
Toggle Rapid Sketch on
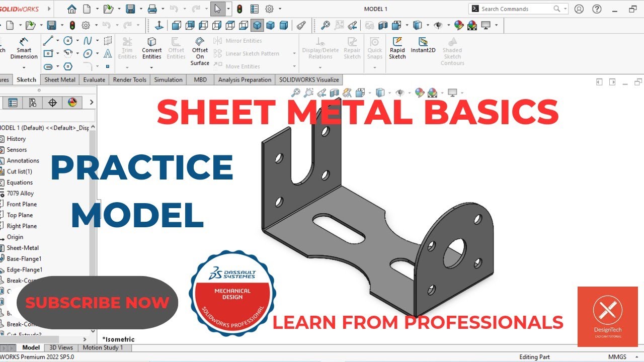(397, 48)
